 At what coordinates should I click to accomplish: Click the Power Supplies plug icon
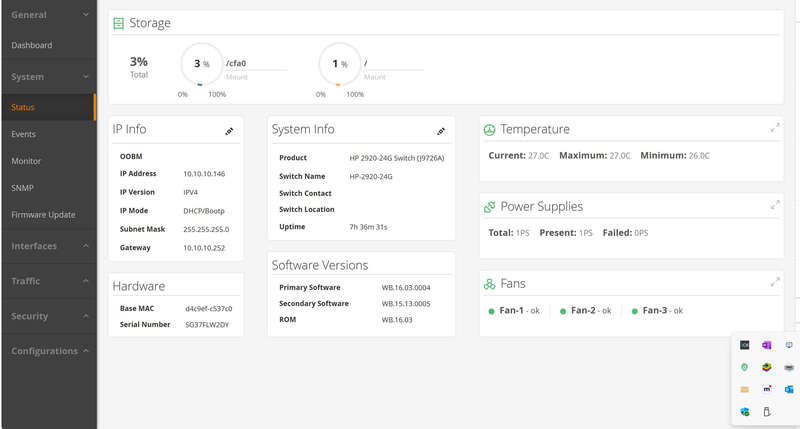pos(489,207)
